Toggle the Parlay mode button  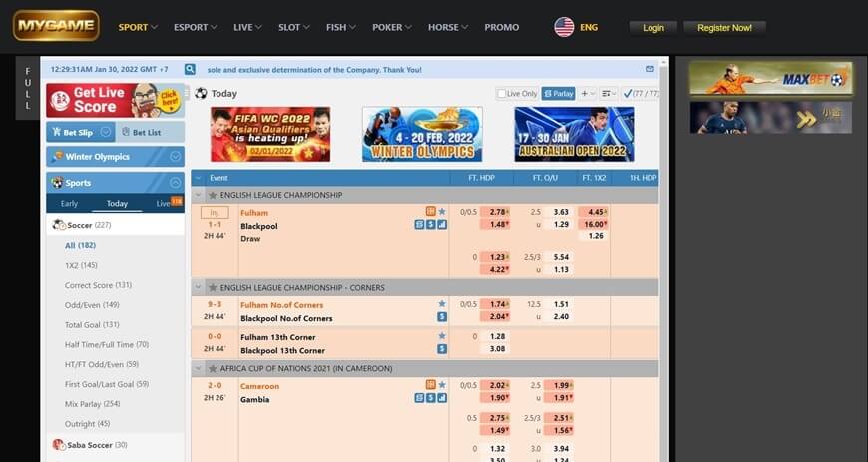tap(558, 94)
